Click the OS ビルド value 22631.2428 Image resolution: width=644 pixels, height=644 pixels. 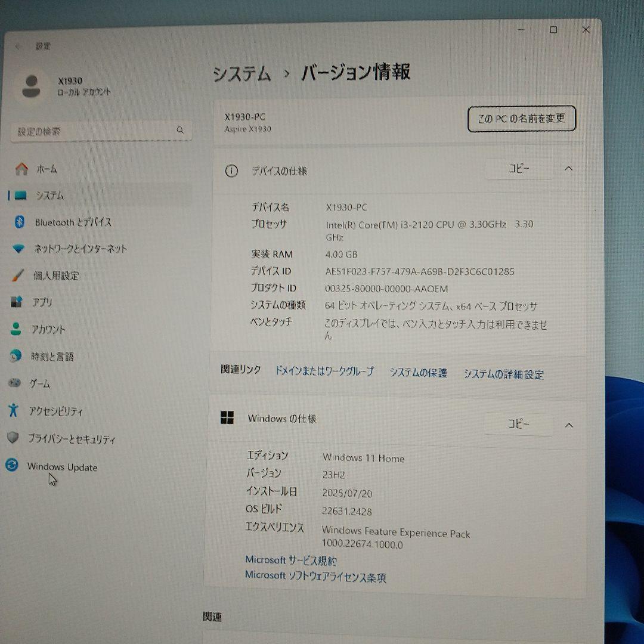click(x=346, y=512)
